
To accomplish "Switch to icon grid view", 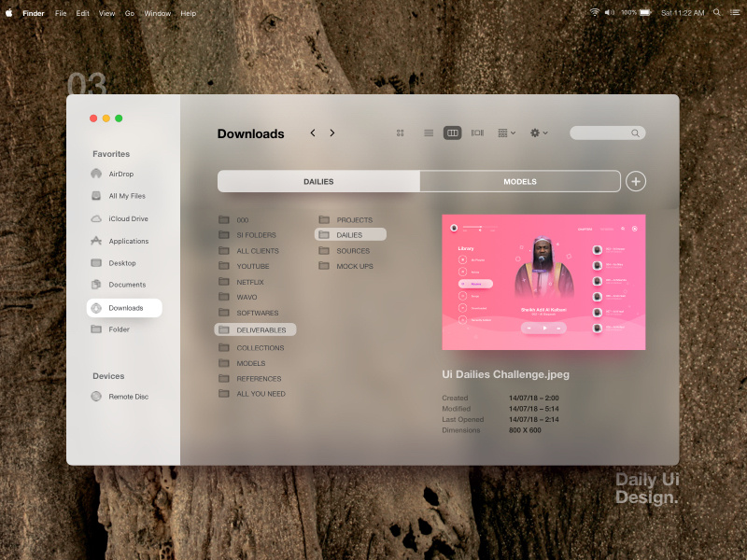I will [x=401, y=133].
